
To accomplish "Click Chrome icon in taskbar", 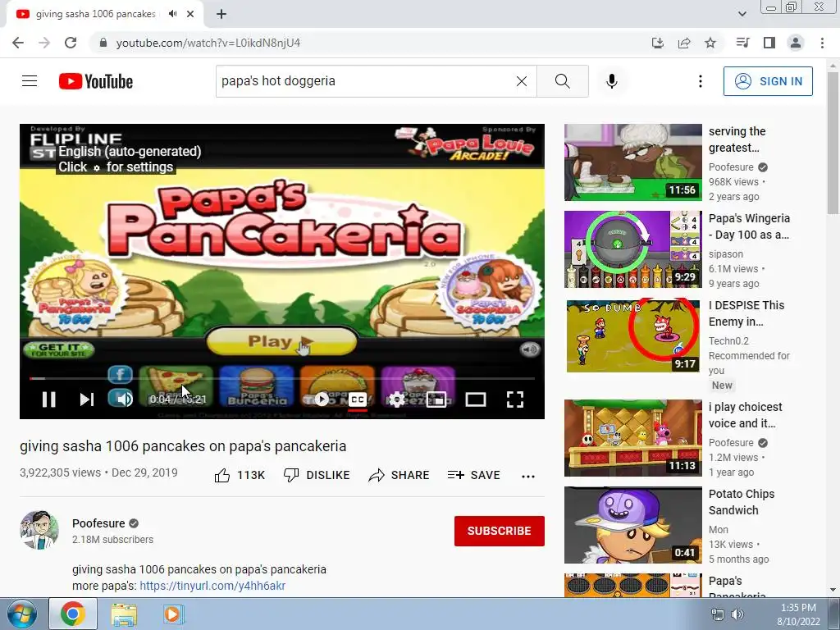I will point(73,614).
